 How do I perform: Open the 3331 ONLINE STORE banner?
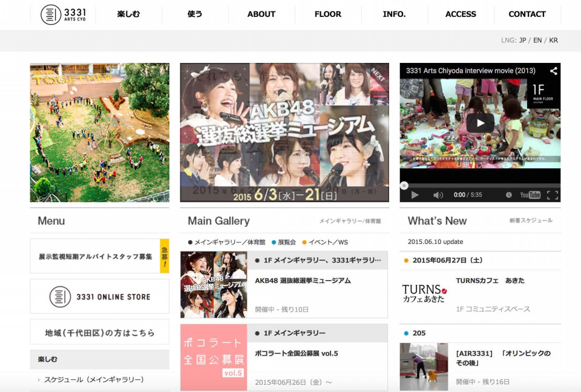pos(100,296)
